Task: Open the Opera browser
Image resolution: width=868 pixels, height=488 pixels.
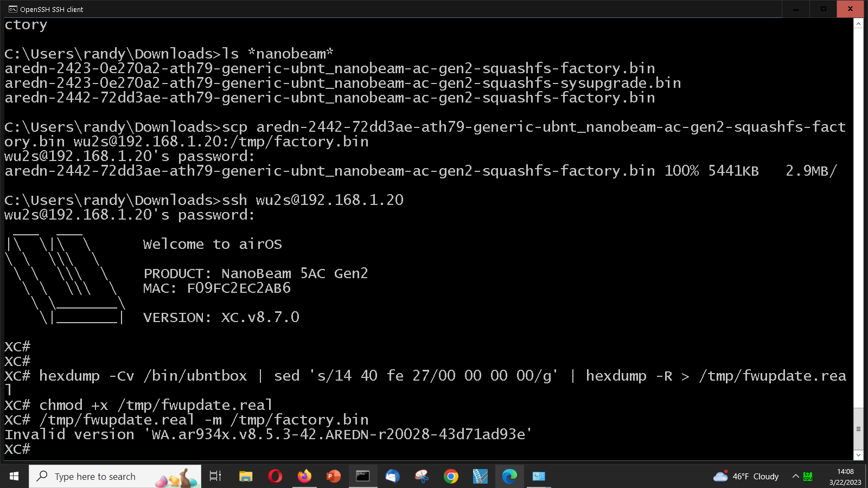Action: pos(276,476)
